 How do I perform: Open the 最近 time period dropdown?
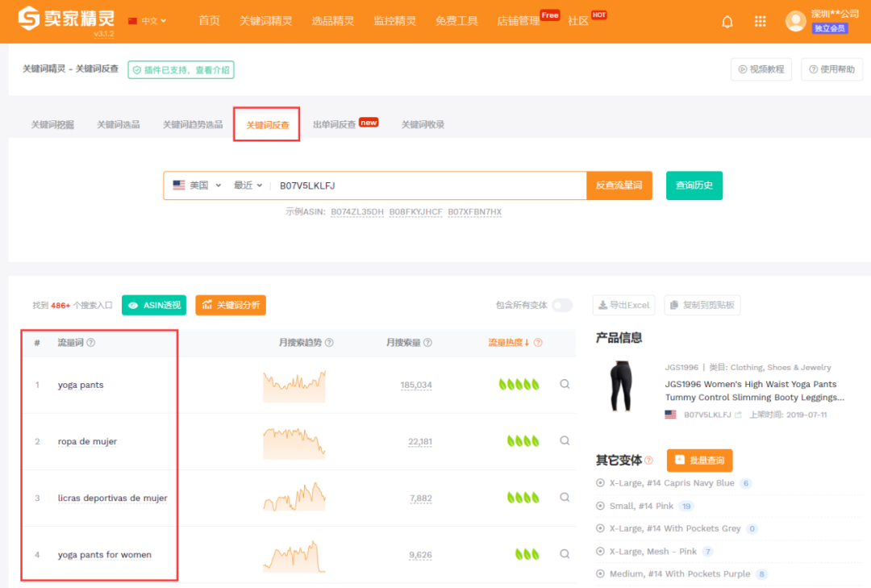click(x=248, y=186)
